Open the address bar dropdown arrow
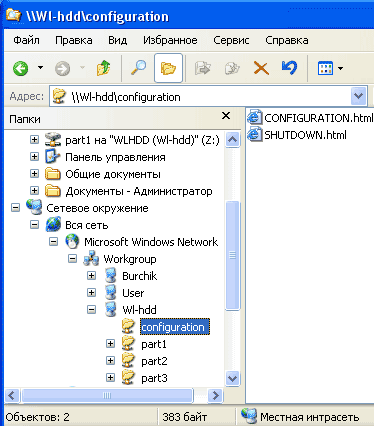374x426 pixels. pos(358,96)
